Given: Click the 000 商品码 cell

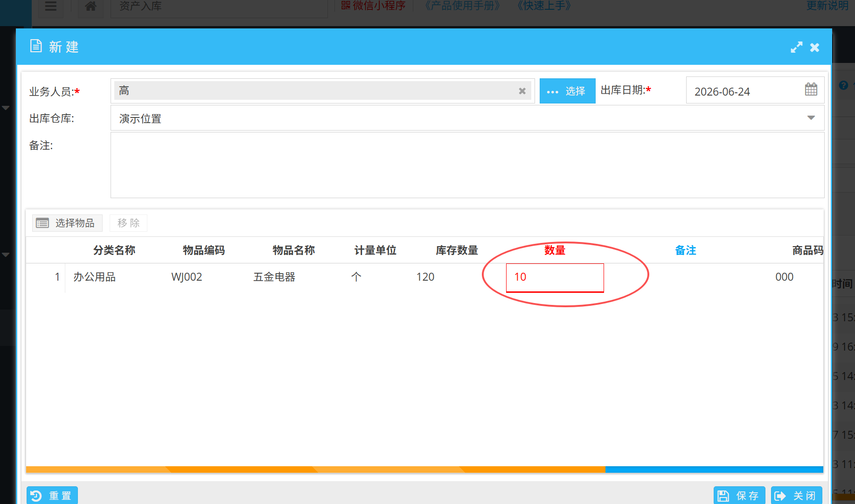Looking at the screenshot, I should (x=784, y=277).
